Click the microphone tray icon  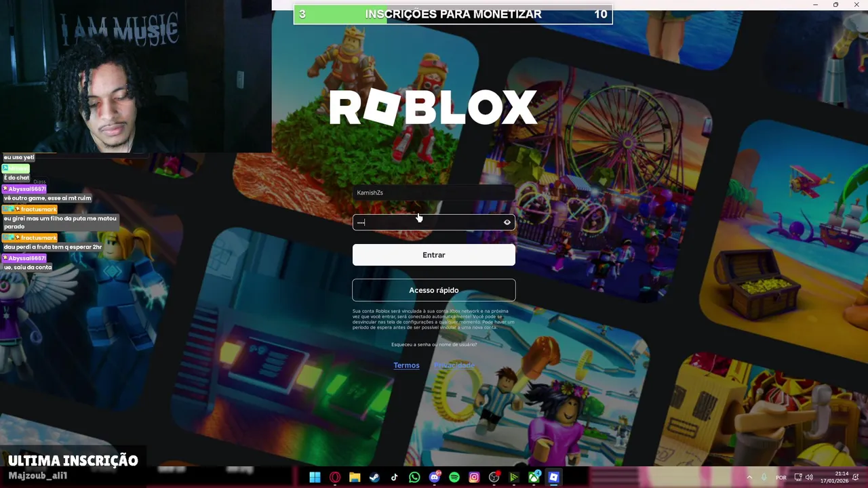(x=764, y=477)
